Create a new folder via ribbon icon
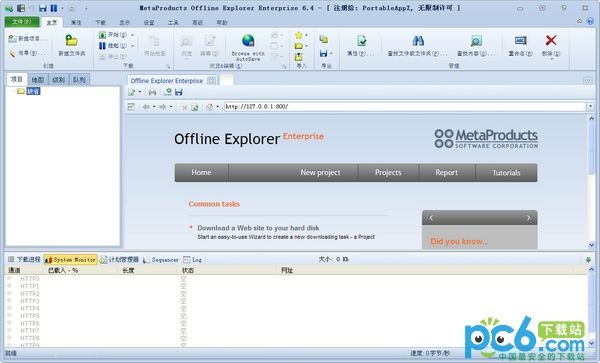Viewport: 600px width, 363px height. coord(72,41)
